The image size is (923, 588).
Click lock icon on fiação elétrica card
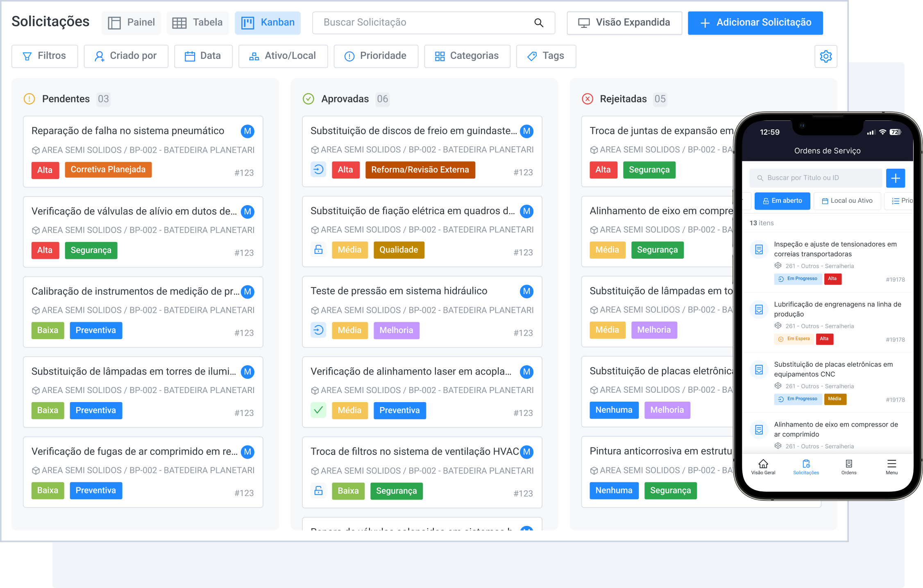[x=318, y=250]
